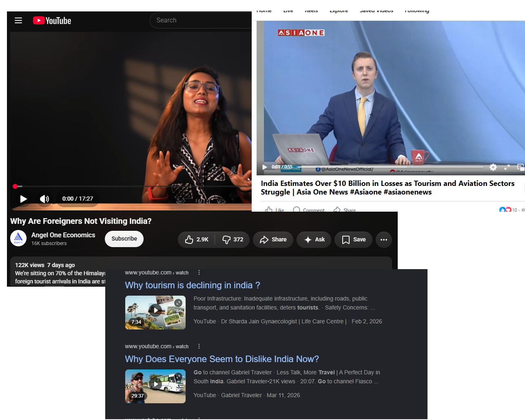Screen dimensions: 525x420
Task: Click the Gabriel Traveler Mar 11, 2026 line
Action: [246, 395]
